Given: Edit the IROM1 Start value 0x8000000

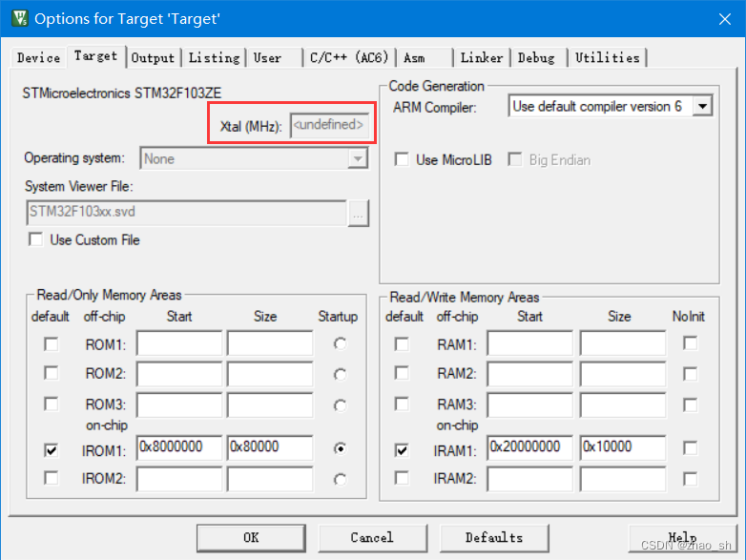Looking at the screenshot, I should point(179,447).
